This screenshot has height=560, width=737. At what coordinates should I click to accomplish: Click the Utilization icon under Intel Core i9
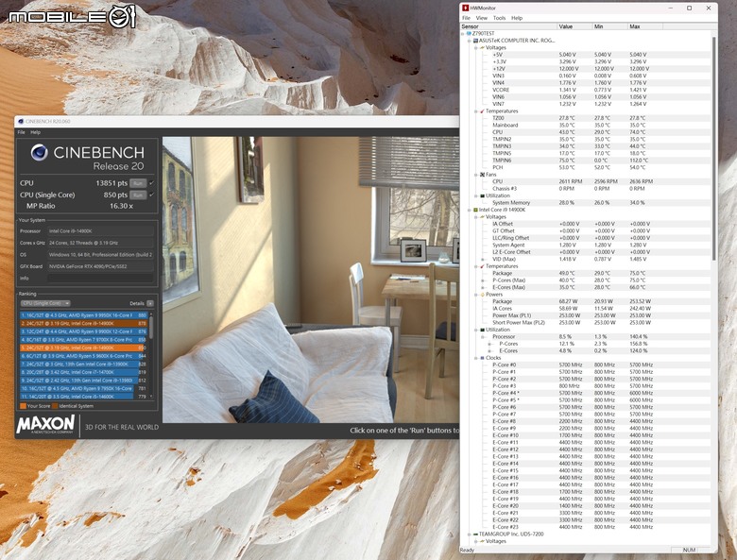pos(482,330)
